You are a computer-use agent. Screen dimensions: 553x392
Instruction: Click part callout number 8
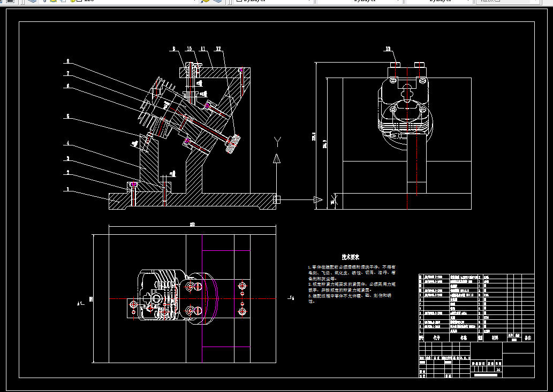(x=68, y=61)
